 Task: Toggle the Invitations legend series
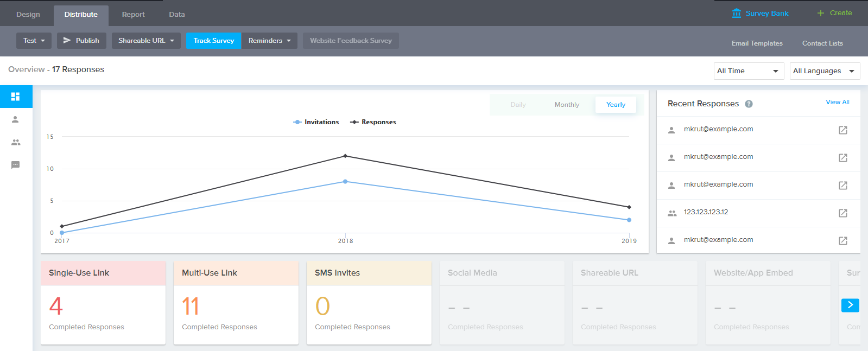[x=316, y=122]
